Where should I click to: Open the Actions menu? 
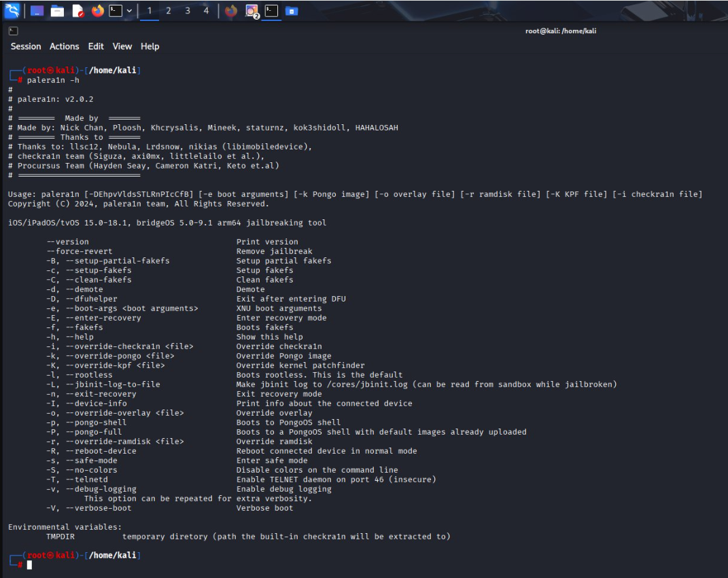pyautogui.click(x=64, y=46)
